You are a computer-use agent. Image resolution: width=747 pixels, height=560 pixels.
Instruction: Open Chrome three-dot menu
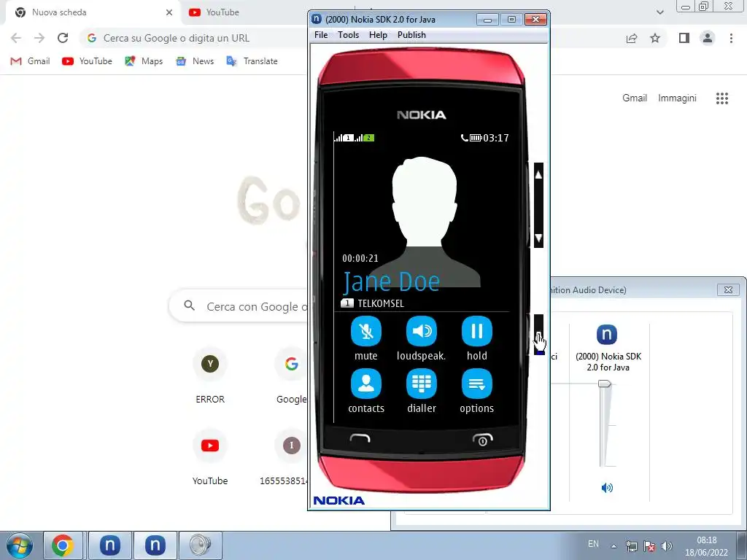click(731, 38)
